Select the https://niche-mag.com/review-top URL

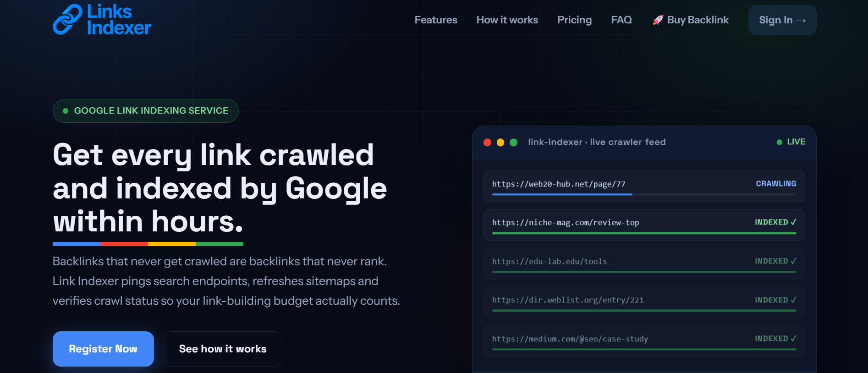point(566,223)
